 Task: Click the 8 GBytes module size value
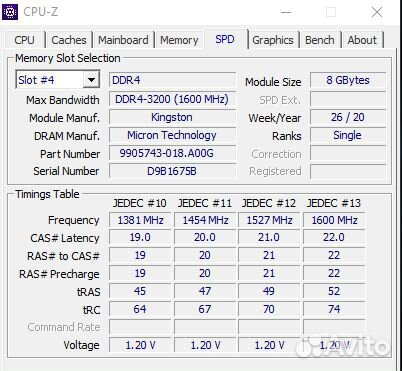coord(348,80)
